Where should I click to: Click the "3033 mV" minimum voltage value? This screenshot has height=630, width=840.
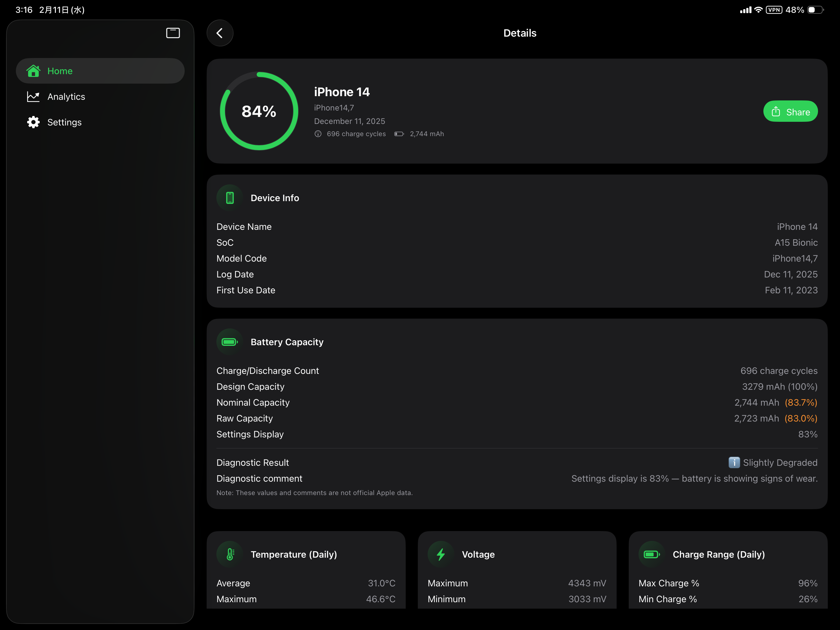[x=587, y=599]
